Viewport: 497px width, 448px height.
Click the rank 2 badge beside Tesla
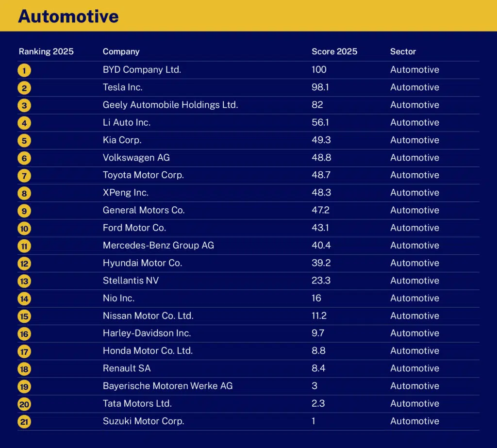(24, 88)
